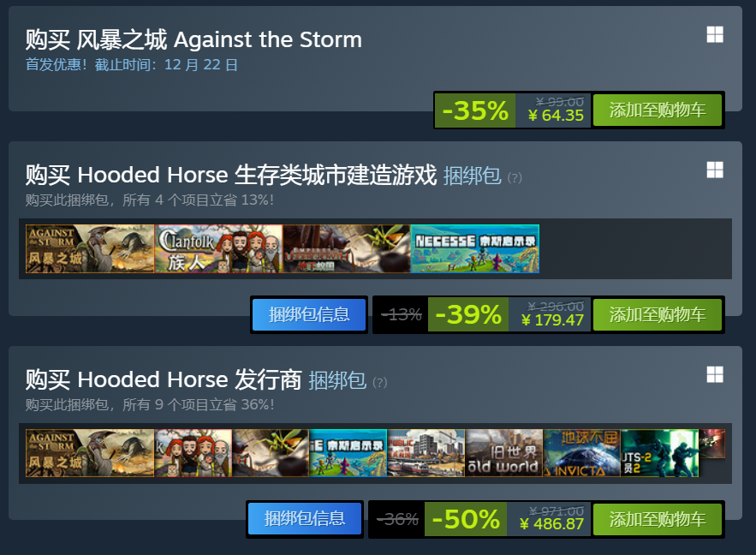Image resolution: width=756 pixels, height=555 pixels.
Task: Click Windows icon in Against the Storm section
Action: pos(715,35)
